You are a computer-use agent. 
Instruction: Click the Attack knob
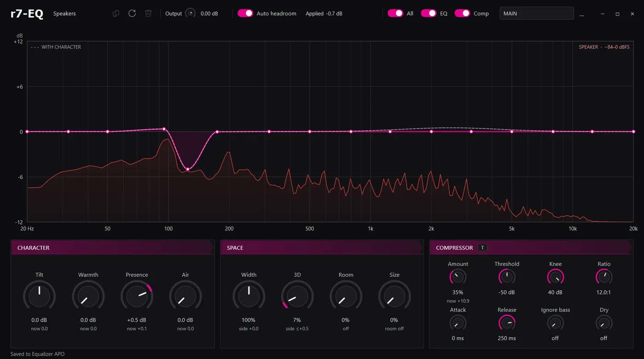(x=458, y=323)
